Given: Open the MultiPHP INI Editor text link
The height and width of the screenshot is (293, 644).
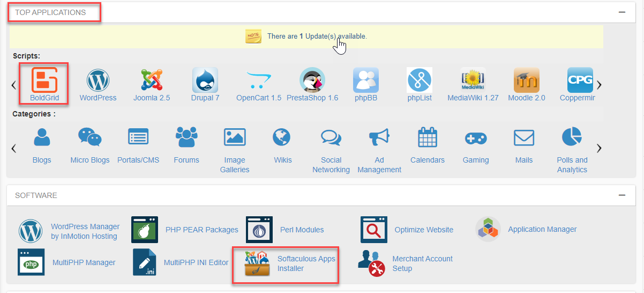Looking at the screenshot, I should (x=196, y=262).
